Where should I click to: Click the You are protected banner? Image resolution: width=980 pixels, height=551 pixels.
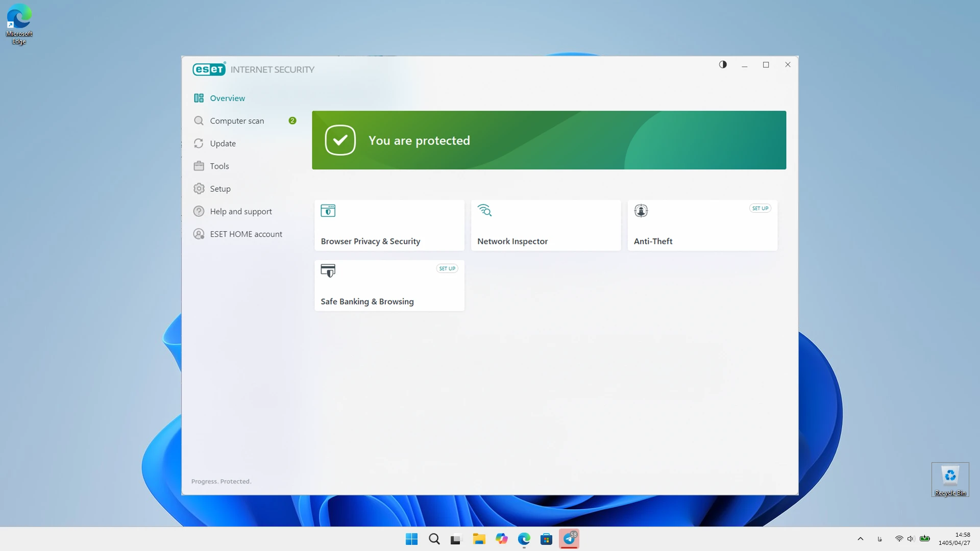[549, 140]
